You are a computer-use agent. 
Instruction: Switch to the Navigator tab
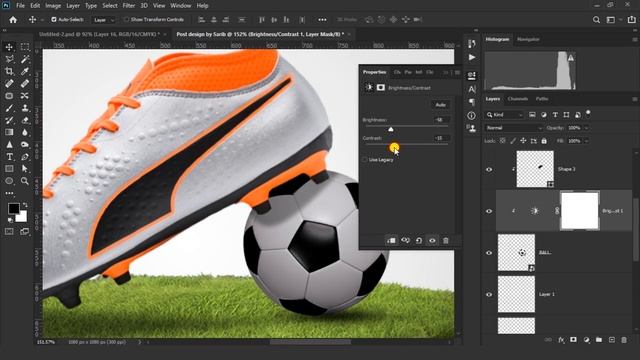528,39
